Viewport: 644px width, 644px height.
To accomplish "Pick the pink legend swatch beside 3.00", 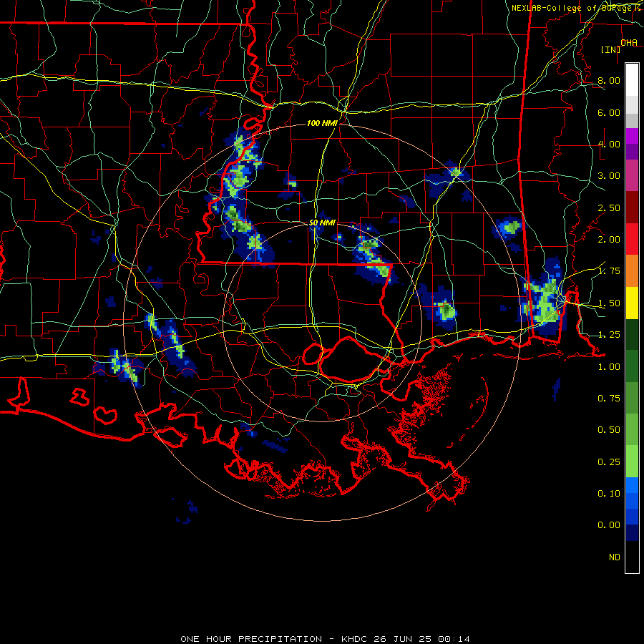I will click(x=632, y=175).
